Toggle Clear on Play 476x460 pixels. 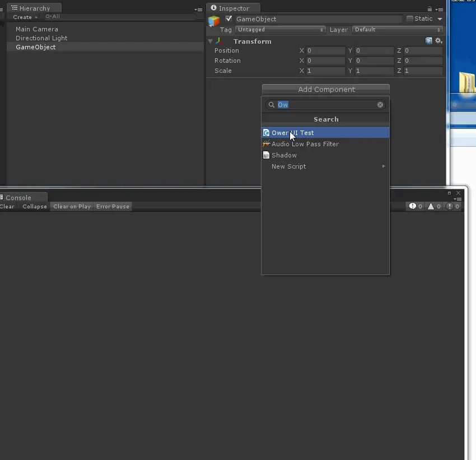point(72,207)
